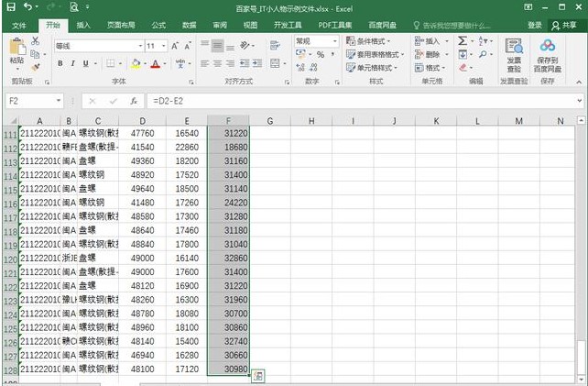The height and width of the screenshot is (386, 588).
Task: Click the AutoSum sigma icon
Action: (x=463, y=41)
